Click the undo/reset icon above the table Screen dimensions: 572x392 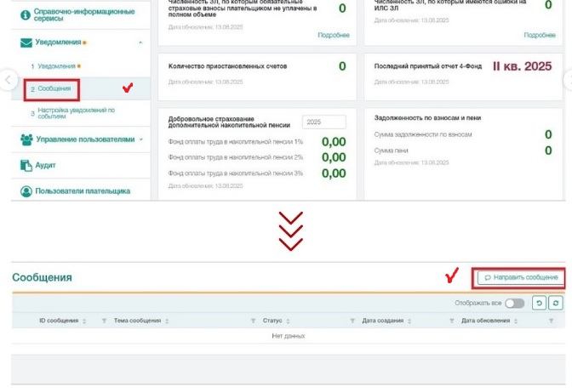539,303
